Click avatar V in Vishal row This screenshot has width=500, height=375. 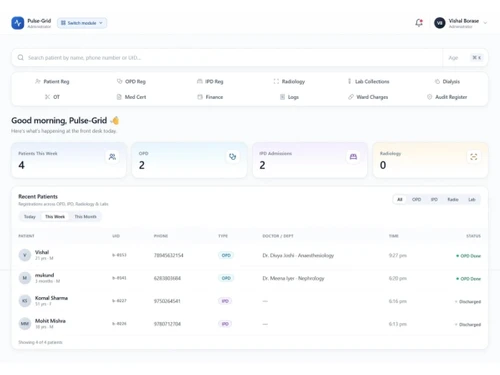tap(25, 255)
